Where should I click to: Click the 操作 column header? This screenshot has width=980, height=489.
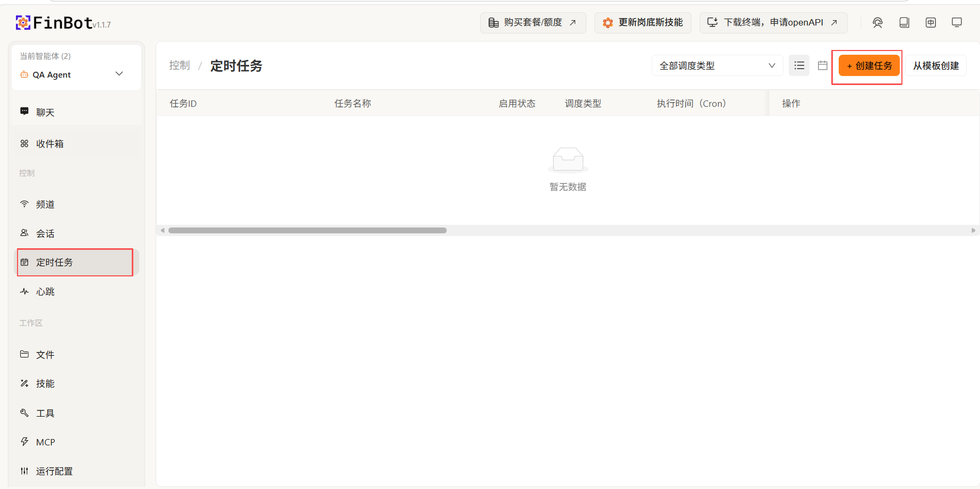click(x=791, y=104)
